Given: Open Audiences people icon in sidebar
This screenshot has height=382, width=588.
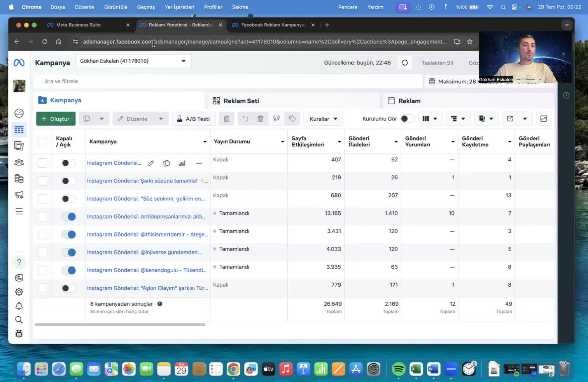Looking at the screenshot, I should (19, 162).
